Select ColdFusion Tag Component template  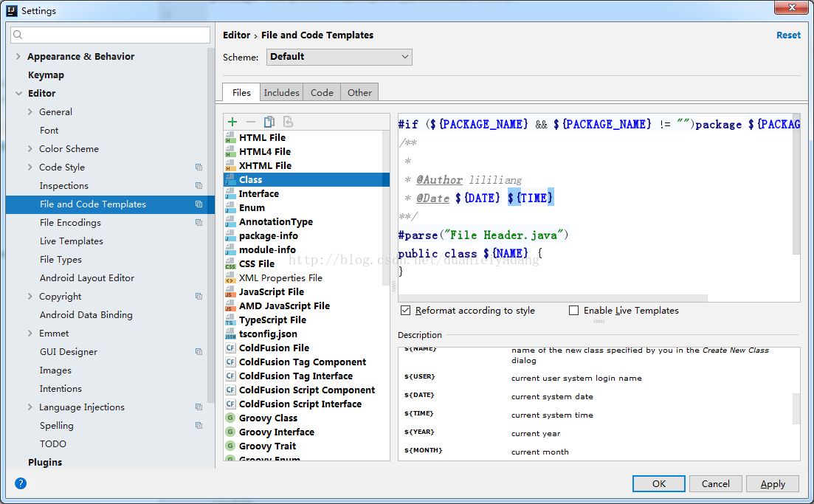[302, 362]
